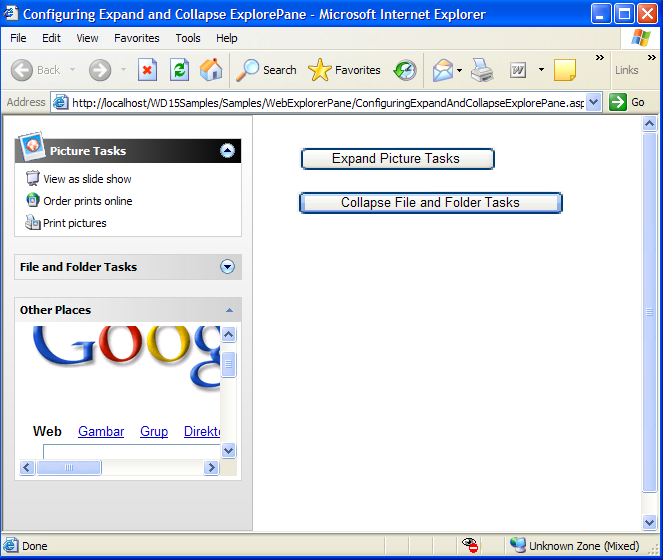663x560 pixels.
Task: Click the View as slide show link
Action: click(87, 179)
